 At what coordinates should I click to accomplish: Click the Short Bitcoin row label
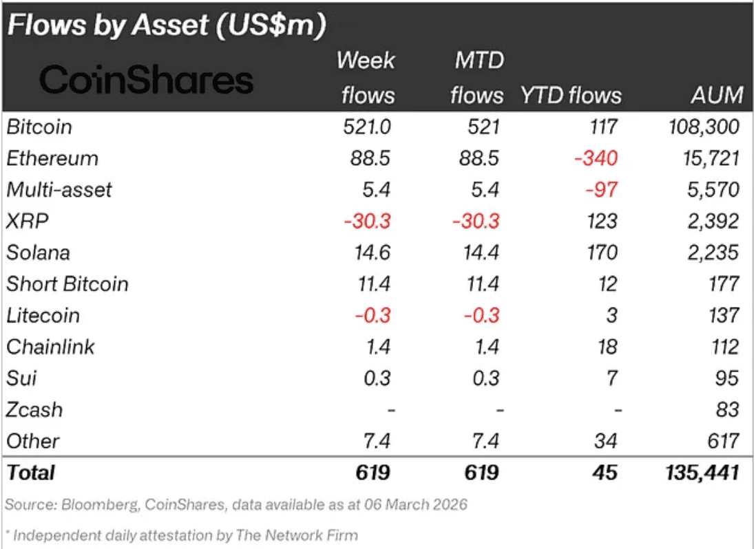(67, 284)
